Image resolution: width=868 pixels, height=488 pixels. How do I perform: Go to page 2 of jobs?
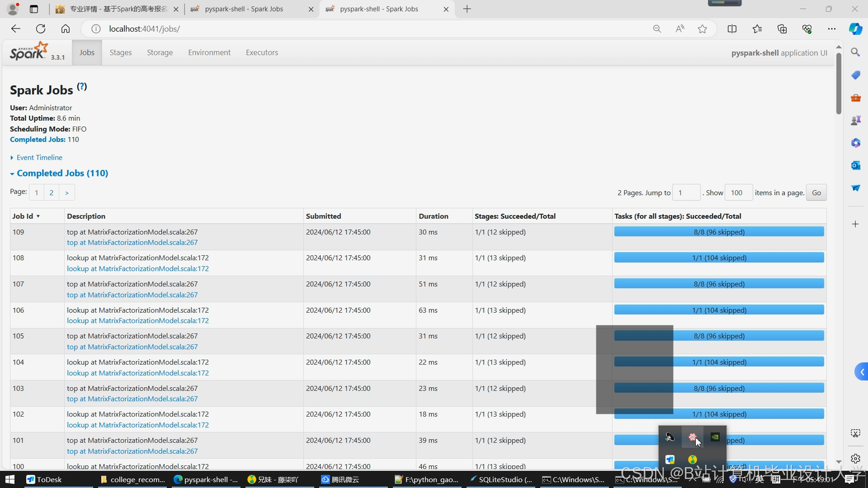pyautogui.click(x=52, y=192)
